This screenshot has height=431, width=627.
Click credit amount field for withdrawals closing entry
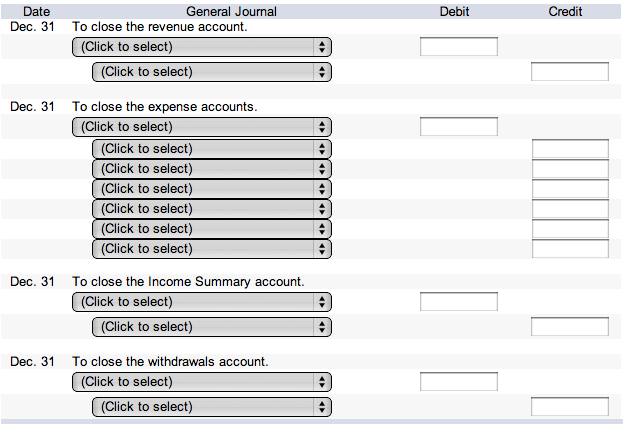pyautogui.click(x=569, y=407)
